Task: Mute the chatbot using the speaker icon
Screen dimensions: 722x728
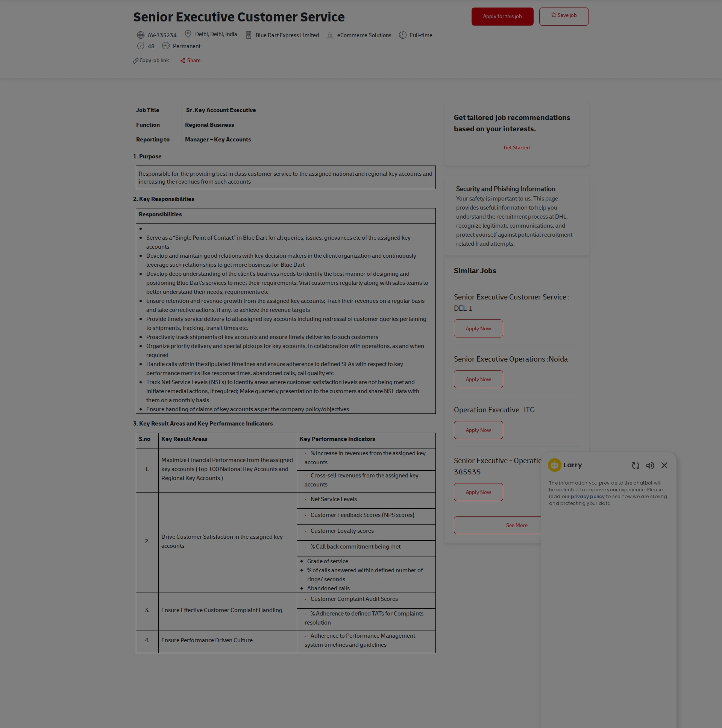Action: 650,465
